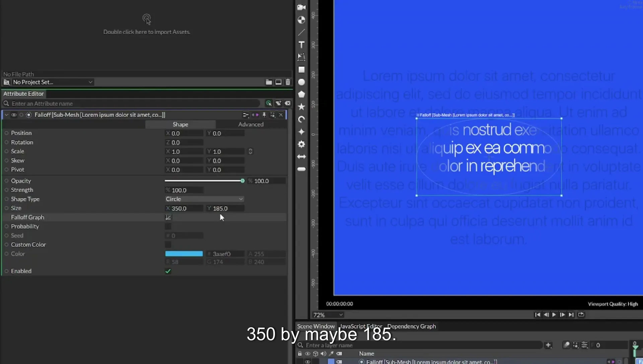Switch to the Advanced tab
The height and width of the screenshot is (364, 643).
(251, 124)
